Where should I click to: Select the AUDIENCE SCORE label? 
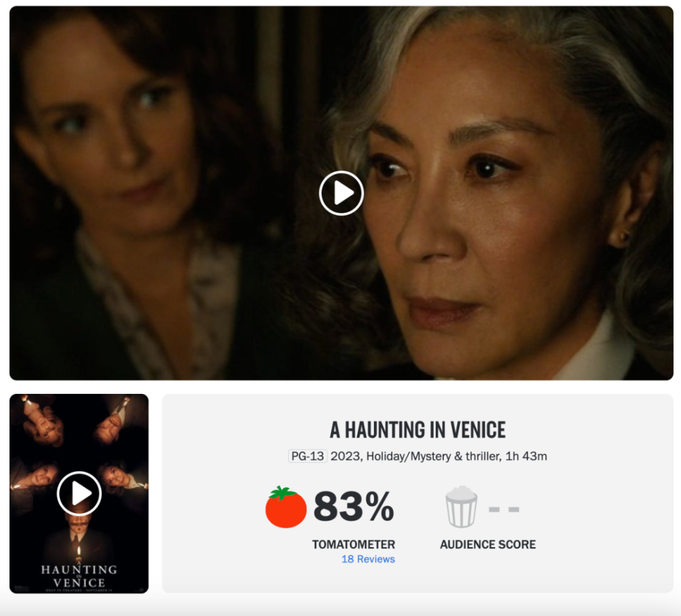point(488,544)
